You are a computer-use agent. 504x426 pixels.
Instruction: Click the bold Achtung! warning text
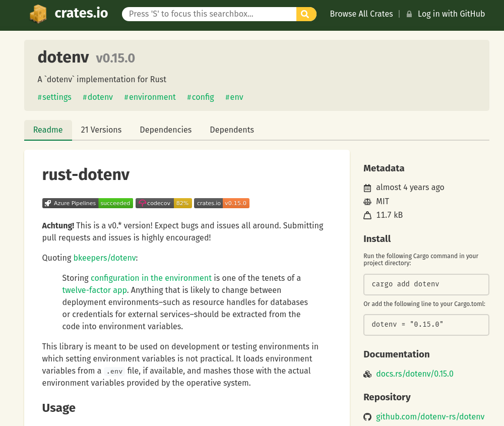click(x=58, y=226)
